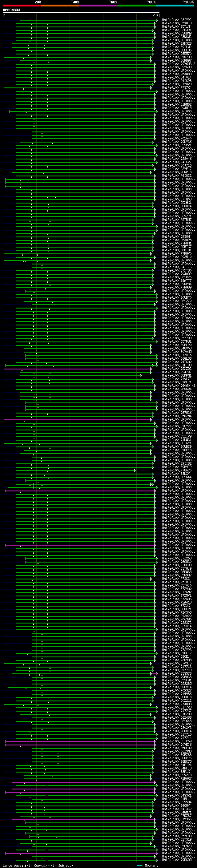
Task: Select hit label UniRef100_A7Q6C5
Action: (177, 470)
